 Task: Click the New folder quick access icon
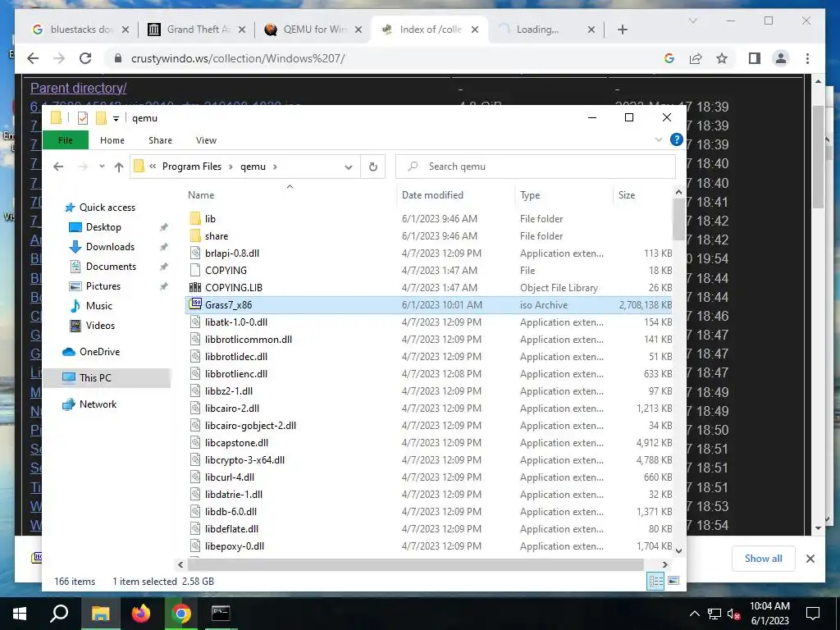101,118
